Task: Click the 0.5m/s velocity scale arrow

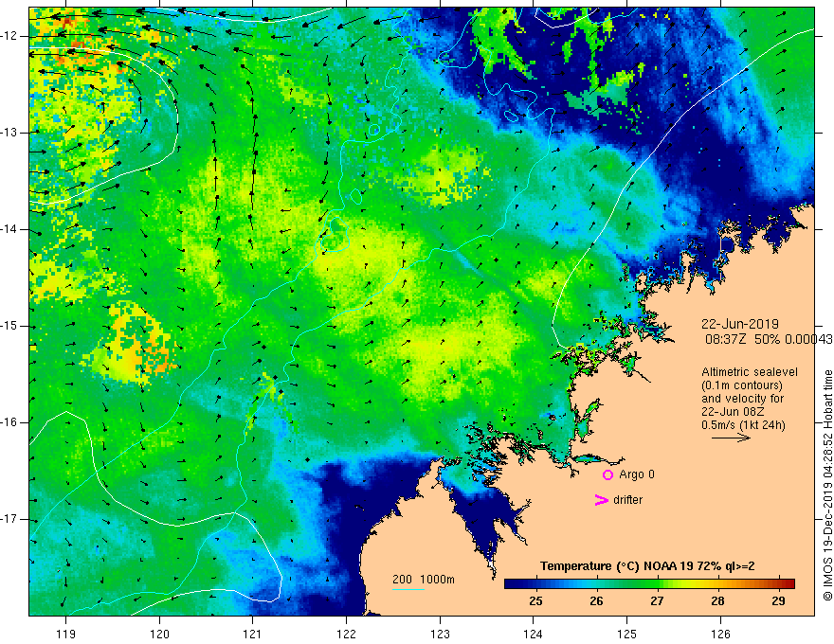Action: 731,438
